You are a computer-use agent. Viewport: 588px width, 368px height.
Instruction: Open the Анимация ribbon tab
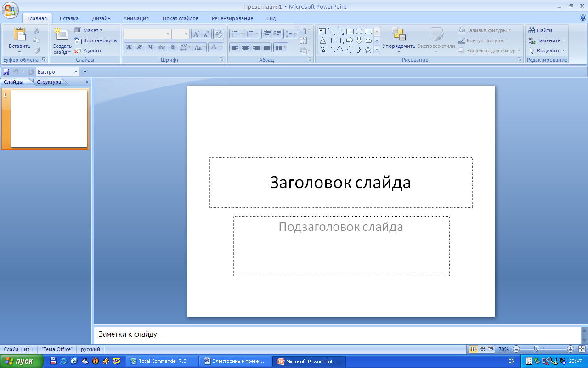pyautogui.click(x=136, y=18)
